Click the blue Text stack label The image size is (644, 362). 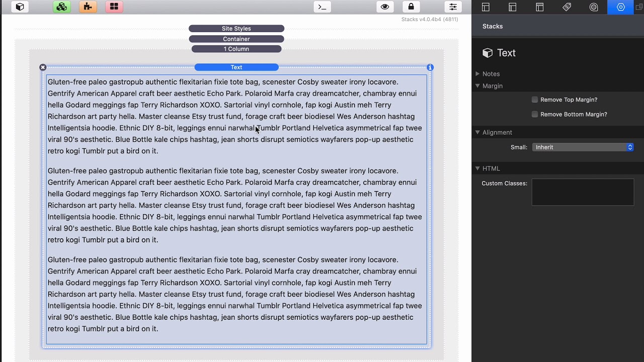click(x=236, y=67)
